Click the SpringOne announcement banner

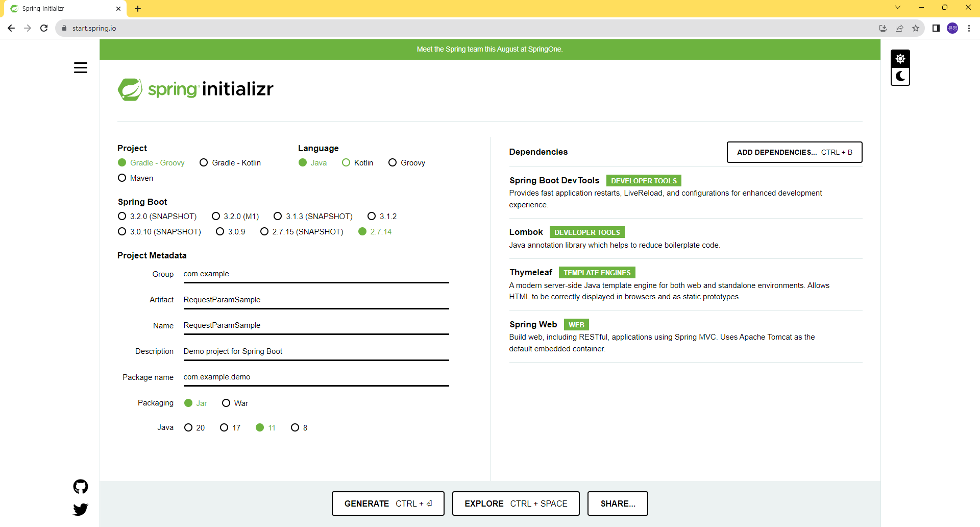point(490,50)
